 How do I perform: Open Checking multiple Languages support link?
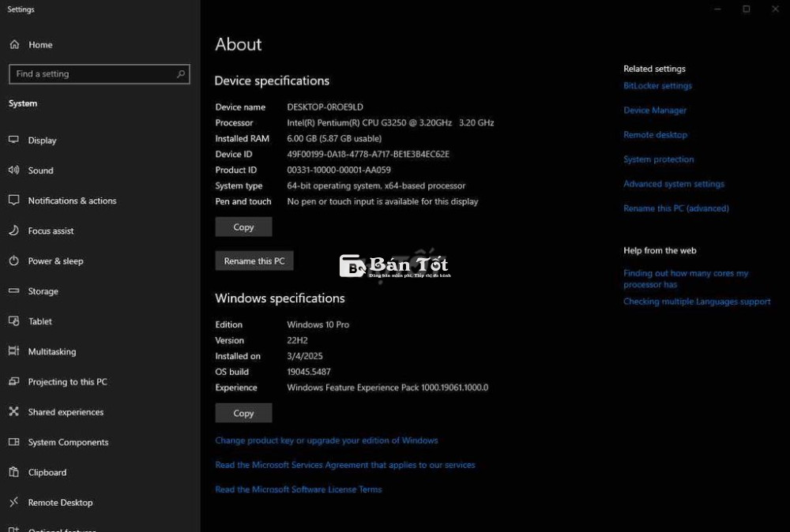[697, 302]
